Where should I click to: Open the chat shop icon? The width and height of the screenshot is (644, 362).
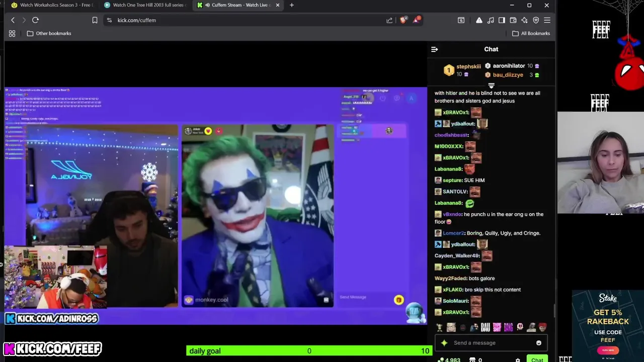[x=472, y=360]
